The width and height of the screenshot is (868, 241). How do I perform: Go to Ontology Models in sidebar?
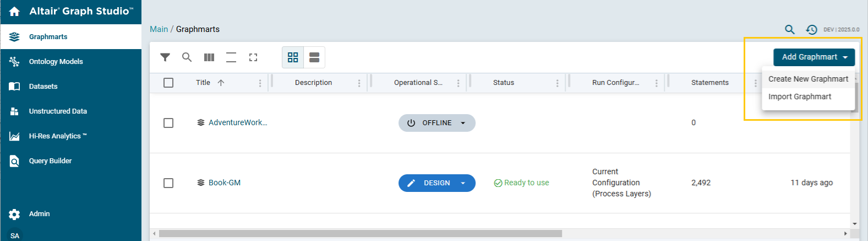(x=56, y=62)
